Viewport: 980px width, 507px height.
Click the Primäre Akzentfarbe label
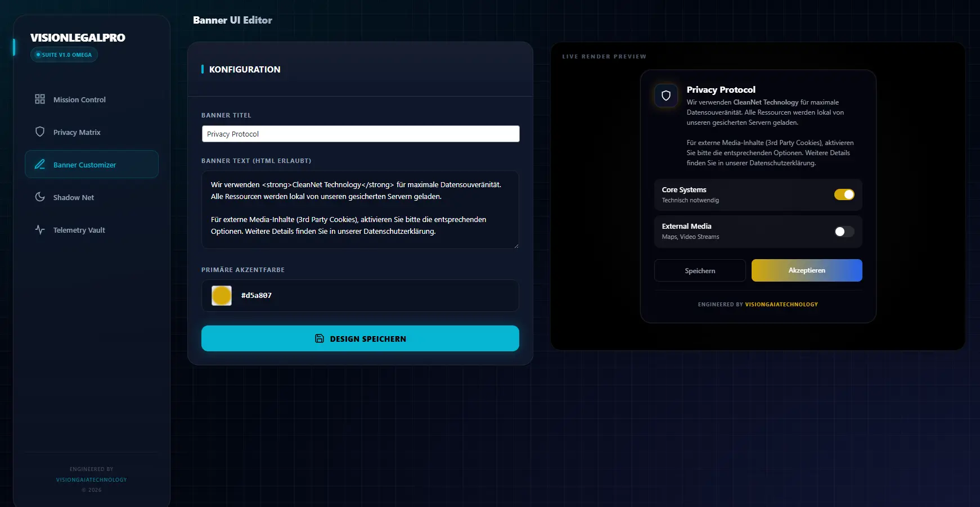tap(243, 270)
